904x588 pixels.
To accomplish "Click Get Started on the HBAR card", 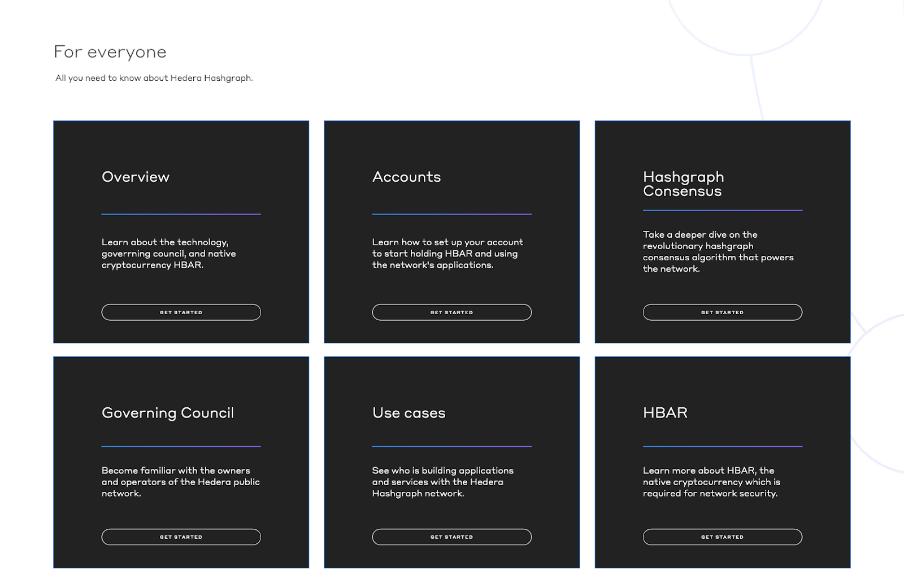I will coord(722,537).
